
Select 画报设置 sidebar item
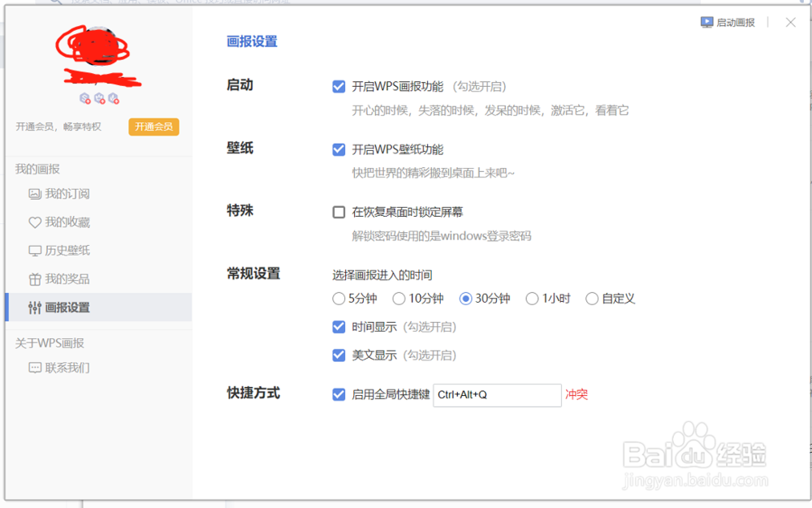(98, 308)
